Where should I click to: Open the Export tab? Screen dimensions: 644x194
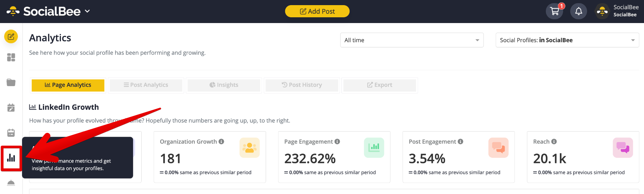tap(380, 85)
